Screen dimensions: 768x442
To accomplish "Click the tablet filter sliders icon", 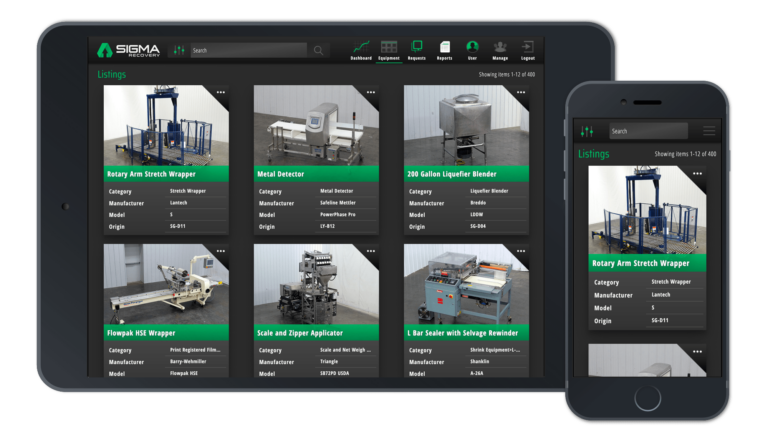I will [x=178, y=50].
